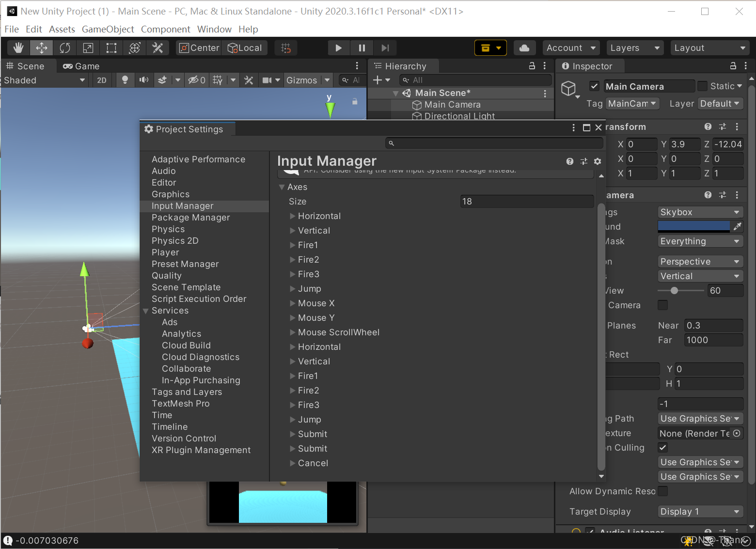
Task: Toggle Center pivot mode
Action: point(199,48)
